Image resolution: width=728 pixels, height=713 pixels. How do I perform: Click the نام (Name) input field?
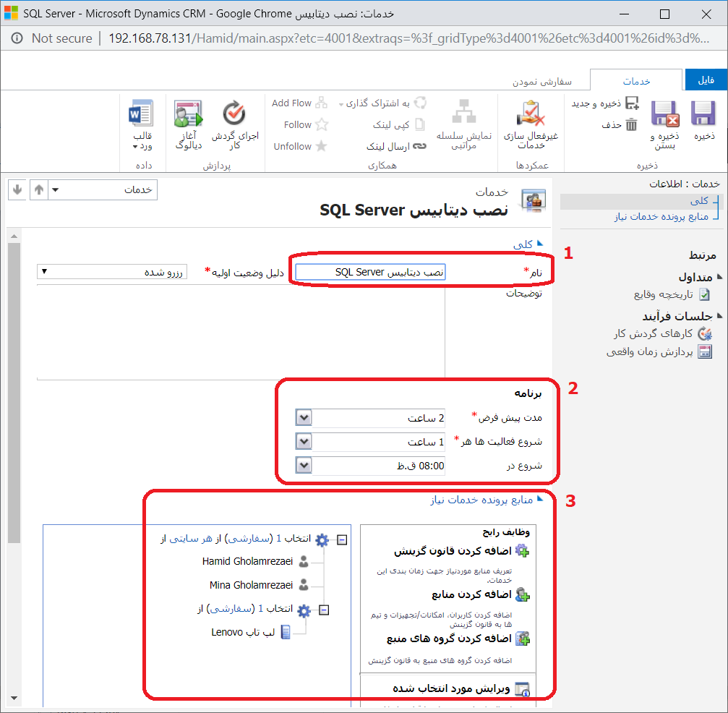point(370,272)
